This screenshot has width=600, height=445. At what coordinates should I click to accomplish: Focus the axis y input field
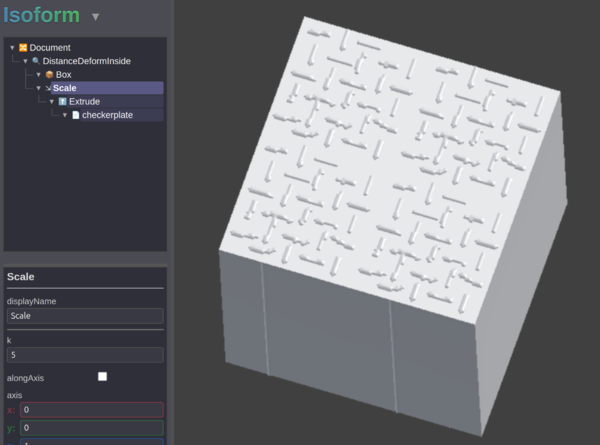91,428
